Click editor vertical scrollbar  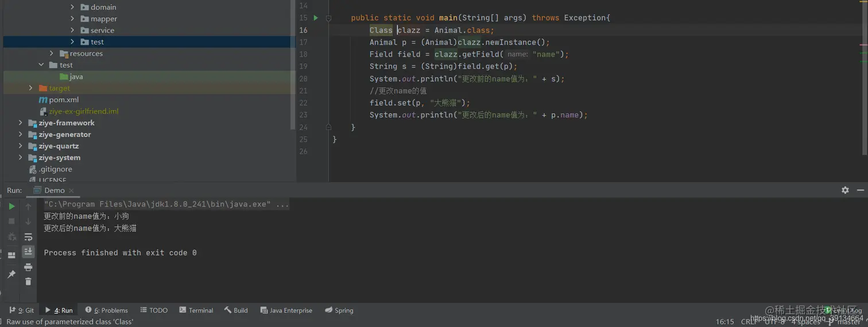point(865,77)
